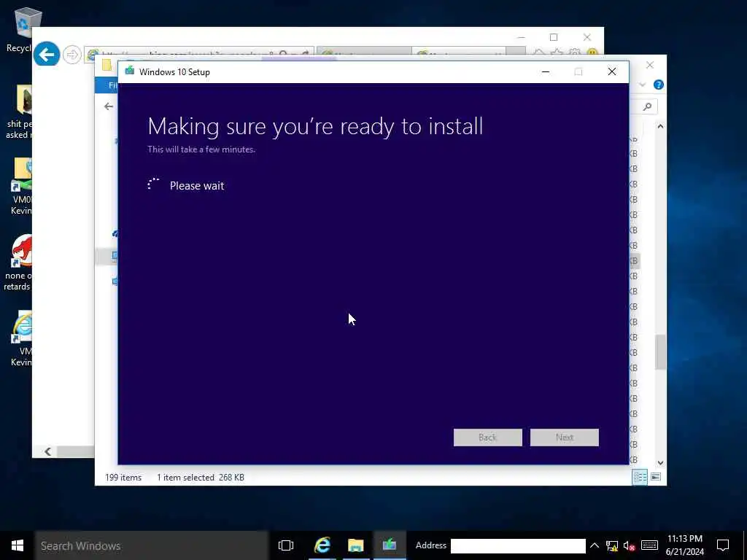Switch File Explorer to large icons view
The width and height of the screenshot is (747, 560).
656,477
